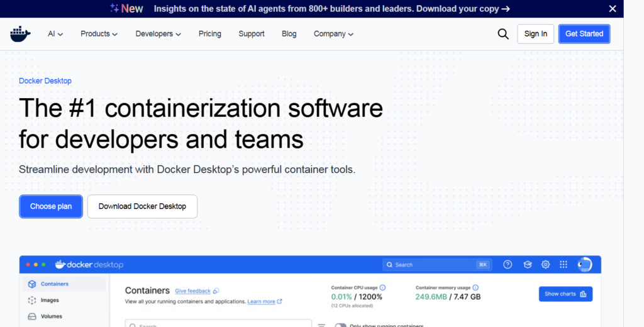Click the info icon beside Container CPU usage
This screenshot has height=327, width=644.
coord(382,287)
